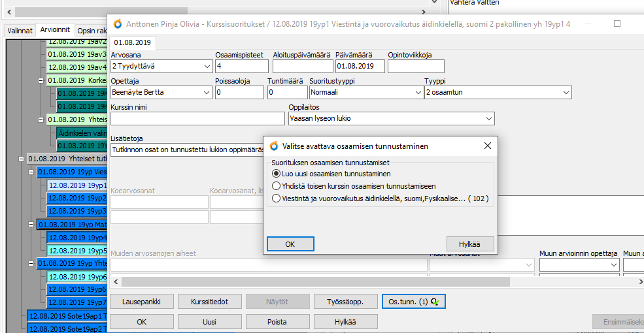Switch to the Valinnat tab
Viewport: 644px width, 333px height.
[x=20, y=30]
